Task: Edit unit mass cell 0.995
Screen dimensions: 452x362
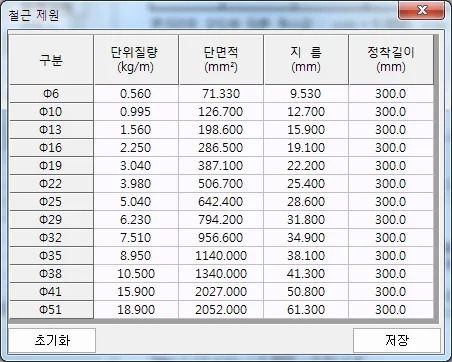Action: 136,112
